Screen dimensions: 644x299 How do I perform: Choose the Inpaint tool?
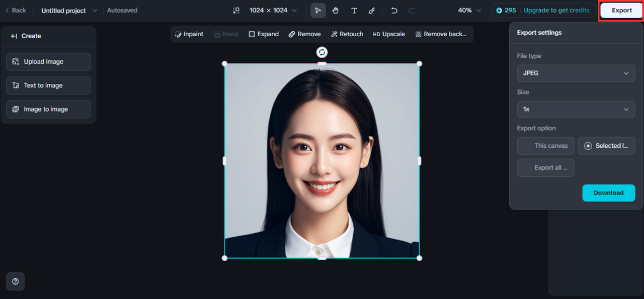tap(189, 34)
